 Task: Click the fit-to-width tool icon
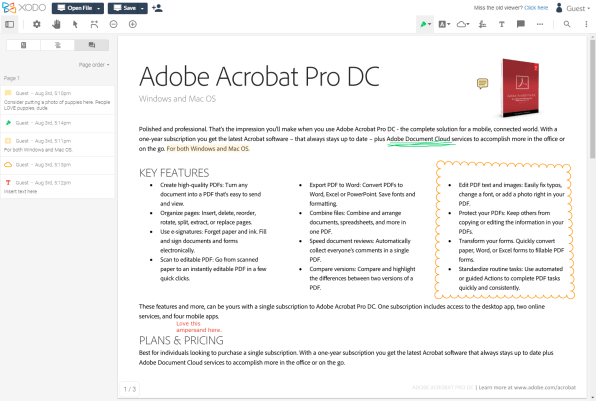coord(94,24)
